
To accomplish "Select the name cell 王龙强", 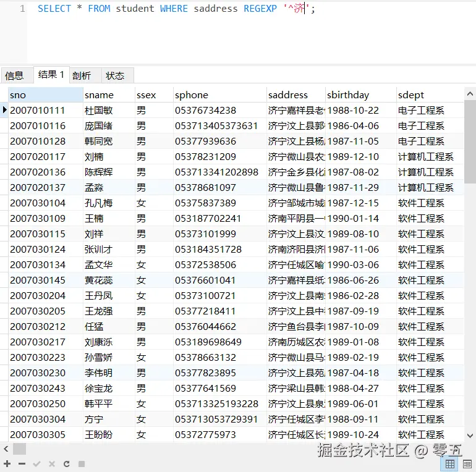I will 109,311.
